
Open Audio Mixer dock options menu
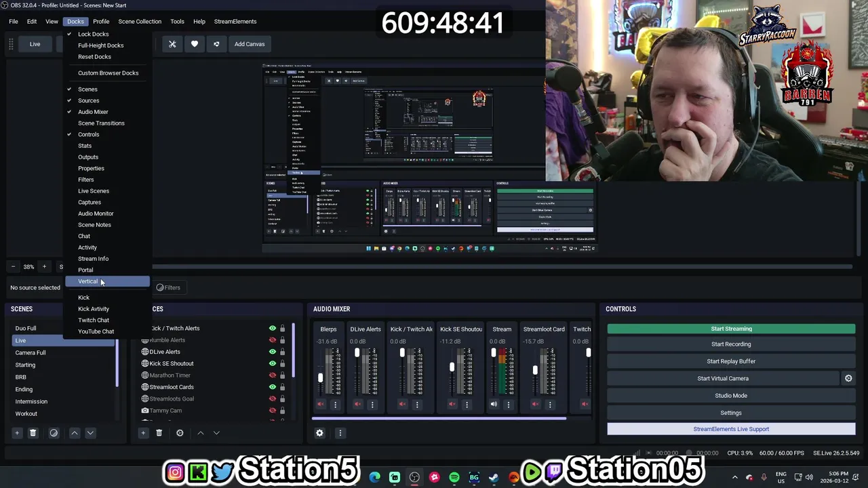click(340, 433)
